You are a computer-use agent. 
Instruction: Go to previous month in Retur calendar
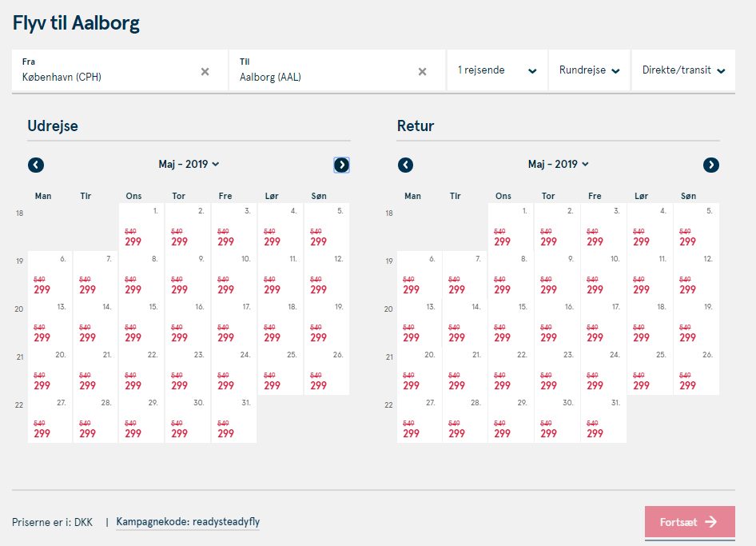click(405, 165)
